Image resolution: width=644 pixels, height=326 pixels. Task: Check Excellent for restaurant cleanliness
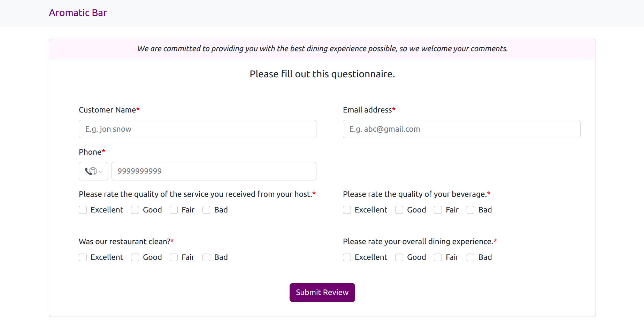click(x=83, y=257)
